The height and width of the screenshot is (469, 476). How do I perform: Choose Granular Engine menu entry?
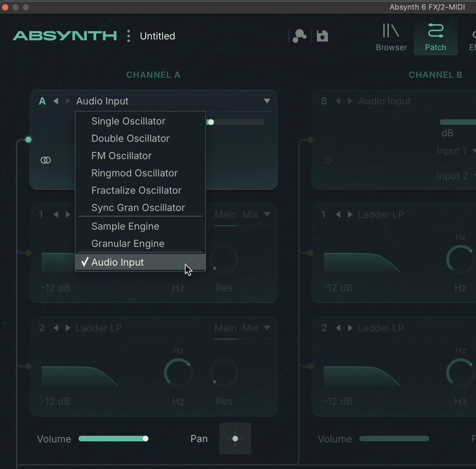[x=128, y=243]
